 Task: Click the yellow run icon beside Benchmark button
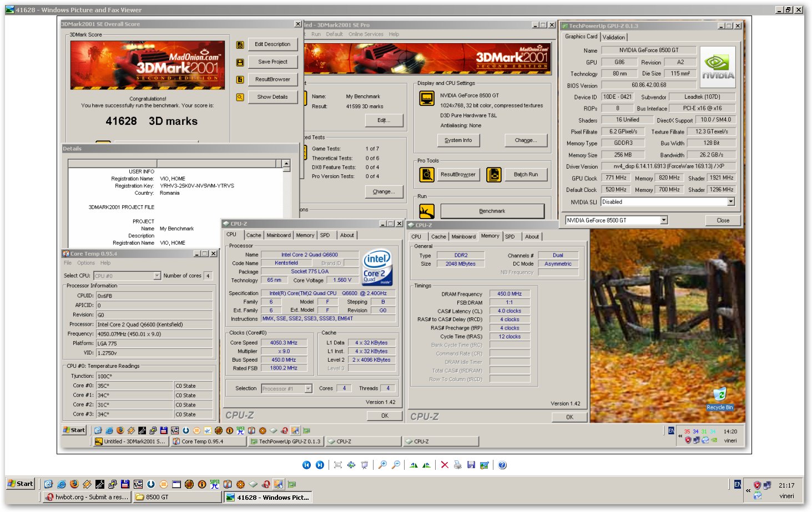click(x=427, y=211)
